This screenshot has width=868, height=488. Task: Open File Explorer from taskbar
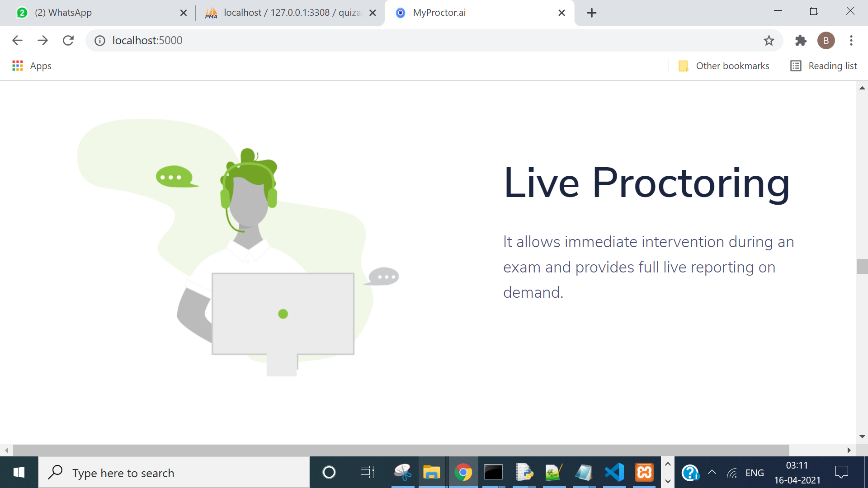point(431,473)
